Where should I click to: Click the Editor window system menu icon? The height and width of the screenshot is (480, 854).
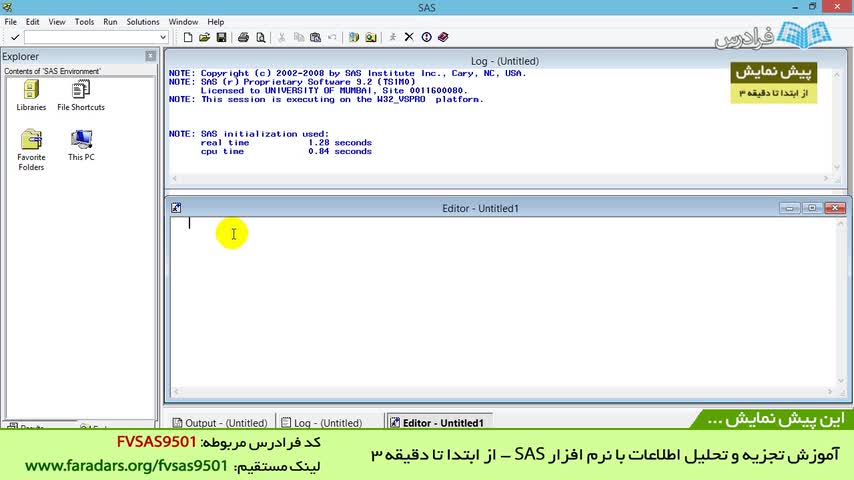176,208
